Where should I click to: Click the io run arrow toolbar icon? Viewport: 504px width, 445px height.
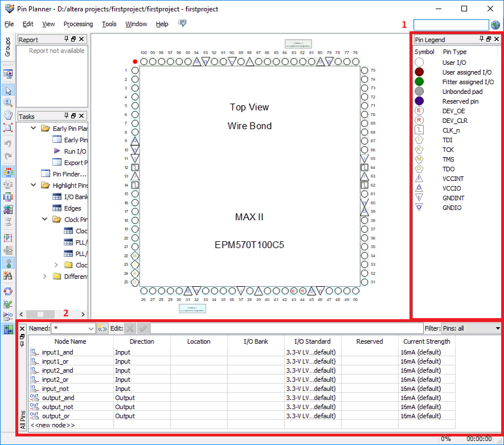[8, 316]
